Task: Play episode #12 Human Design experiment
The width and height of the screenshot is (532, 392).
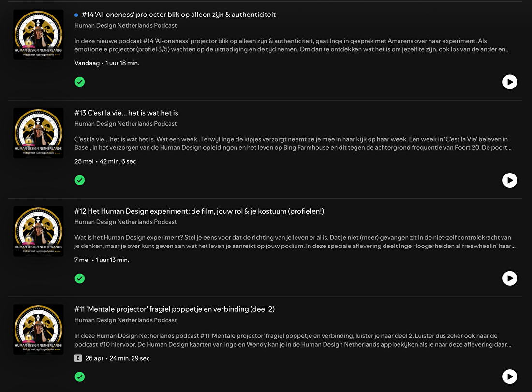Action: click(510, 278)
